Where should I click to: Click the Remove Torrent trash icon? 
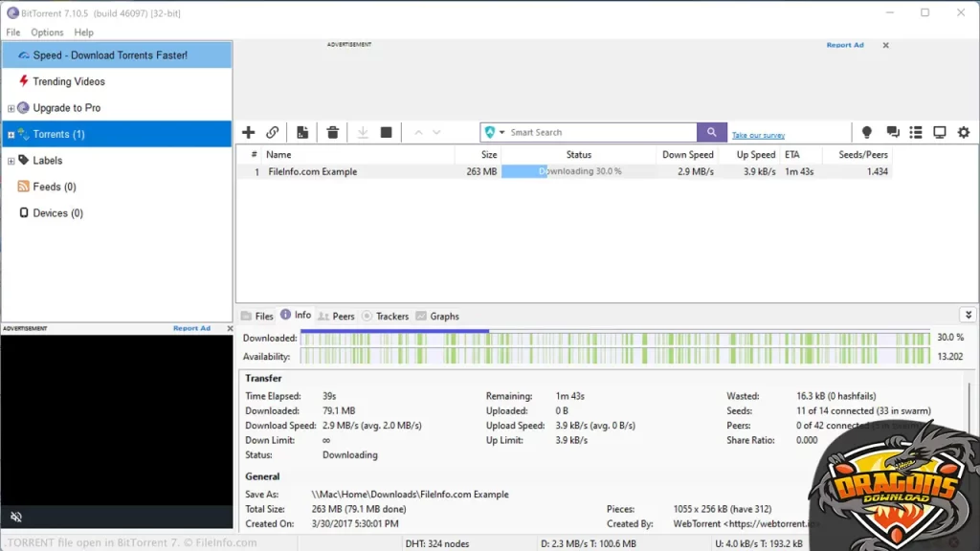332,132
